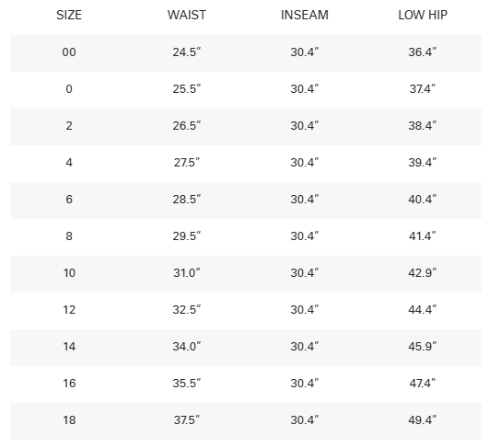Click the 31.0" waist measurement
Image resolution: width=489 pixels, height=448 pixels.
point(187,272)
